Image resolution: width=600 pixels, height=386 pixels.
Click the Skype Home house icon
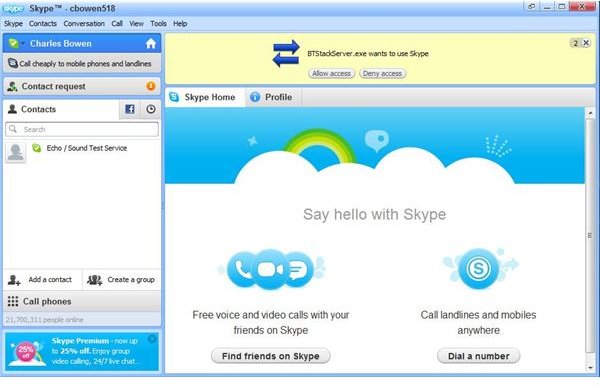tap(151, 44)
